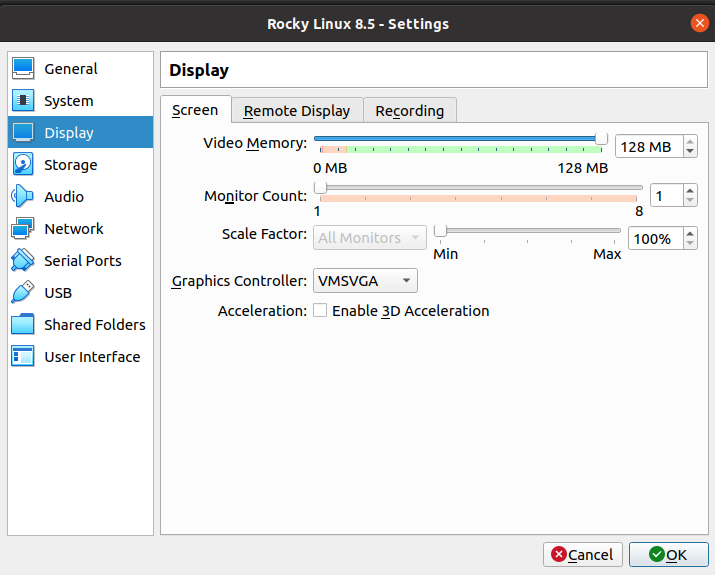Screen dimensions: 715x575
Task: Open Audio settings speaker icon
Action: (x=23, y=197)
